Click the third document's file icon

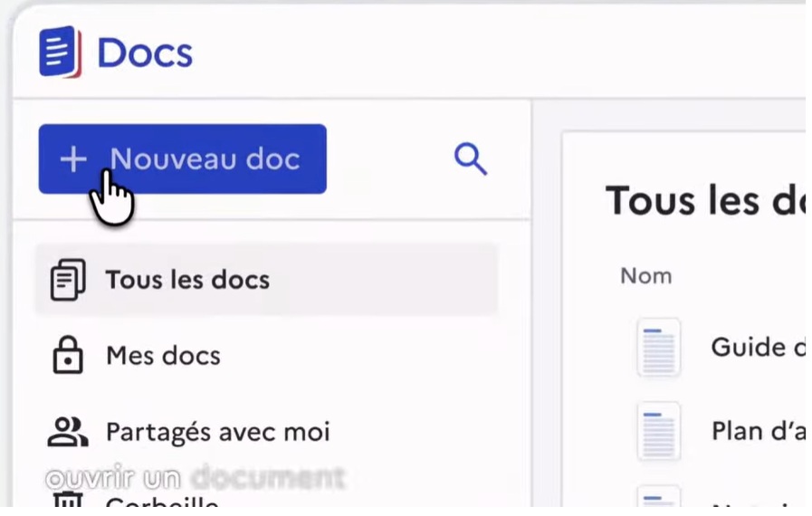click(x=658, y=501)
